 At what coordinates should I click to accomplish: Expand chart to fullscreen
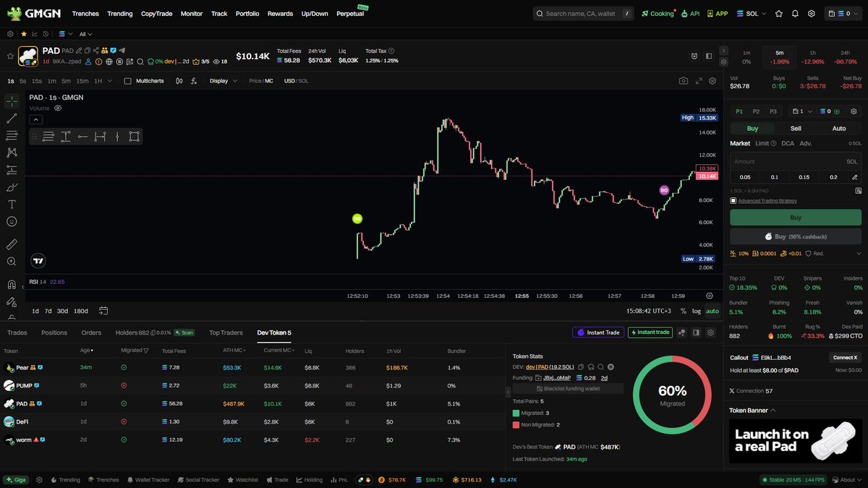[699, 81]
